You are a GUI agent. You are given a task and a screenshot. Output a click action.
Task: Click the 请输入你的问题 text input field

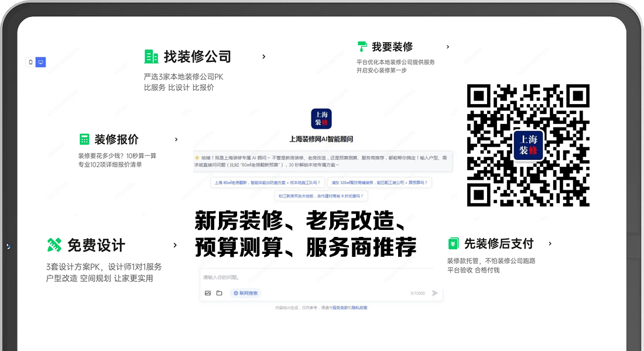(316, 277)
